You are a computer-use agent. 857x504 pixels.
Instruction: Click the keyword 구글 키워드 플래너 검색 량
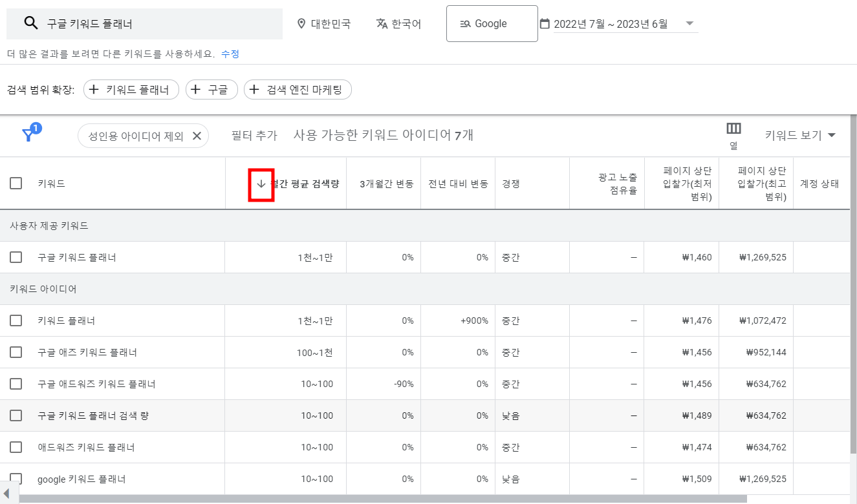pos(93,415)
